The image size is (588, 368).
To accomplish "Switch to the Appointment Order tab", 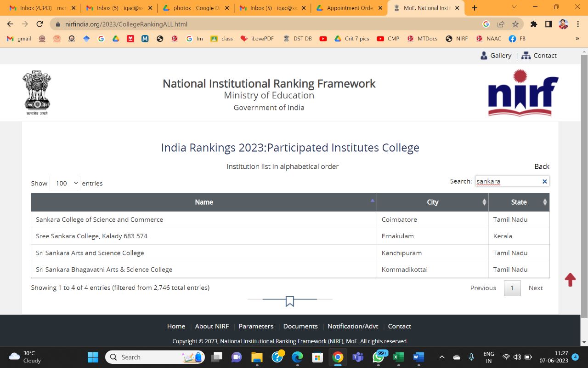I will (x=349, y=8).
